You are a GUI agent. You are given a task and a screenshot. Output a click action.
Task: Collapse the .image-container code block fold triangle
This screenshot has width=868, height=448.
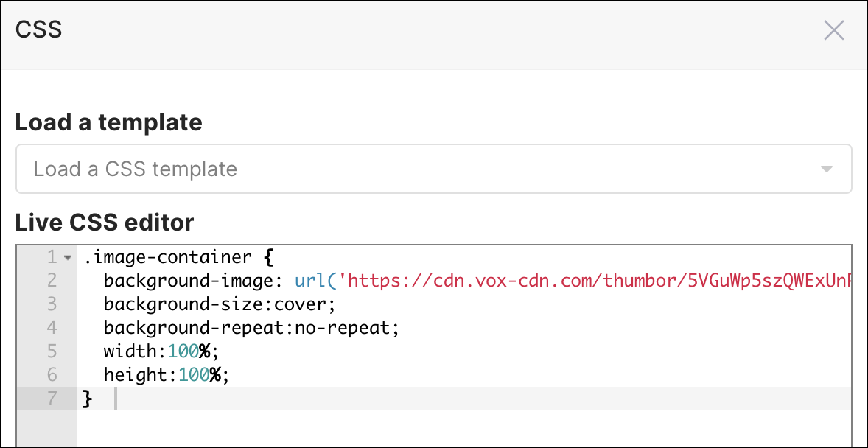(x=67, y=258)
